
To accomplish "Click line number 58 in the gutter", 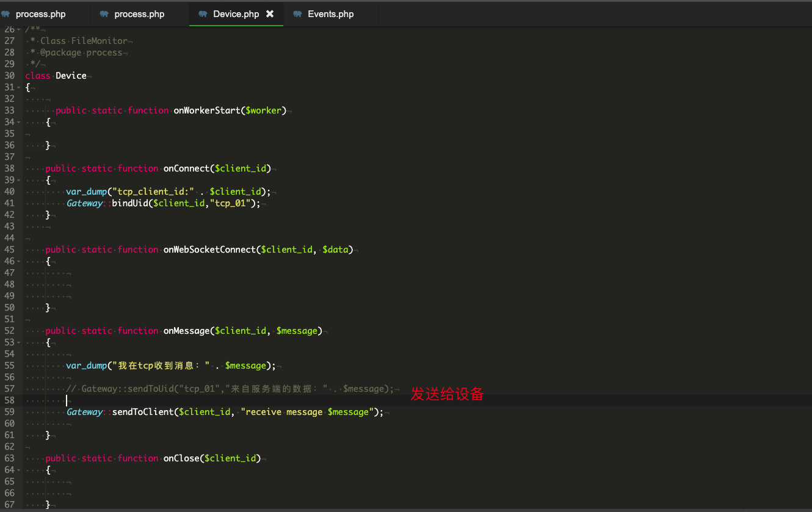I will [x=9, y=400].
